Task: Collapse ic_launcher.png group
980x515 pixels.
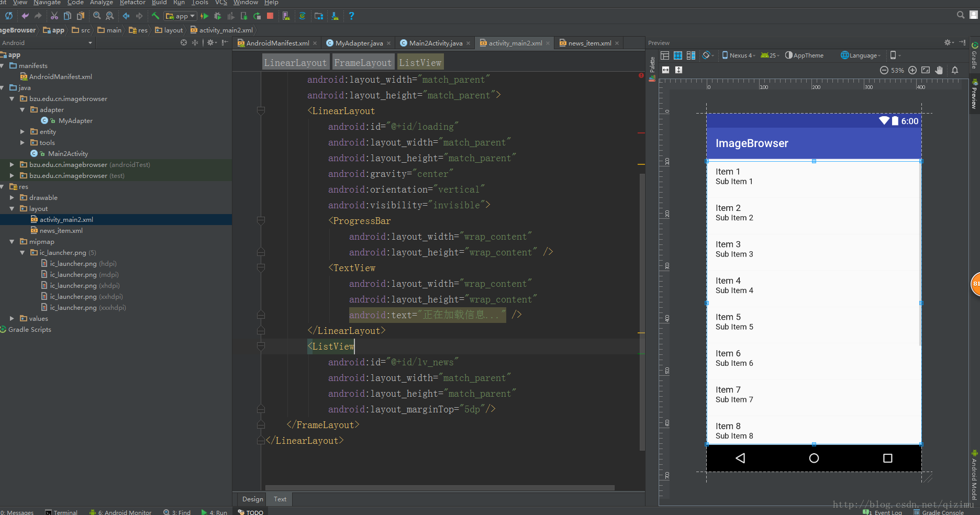Action: pyautogui.click(x=23, y=253)
